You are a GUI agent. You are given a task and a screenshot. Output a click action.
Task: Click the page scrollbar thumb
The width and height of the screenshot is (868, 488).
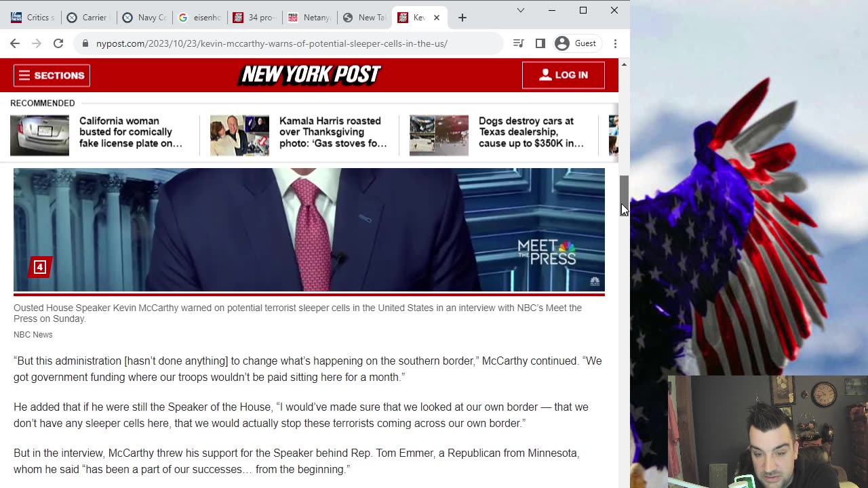tap(625, 195)
